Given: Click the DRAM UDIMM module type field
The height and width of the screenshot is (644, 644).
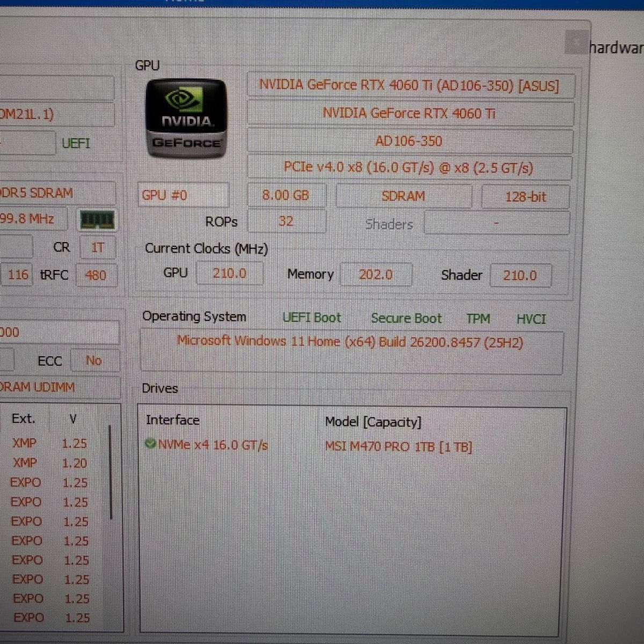Looking at the screenshot, I should coord(59,387).
